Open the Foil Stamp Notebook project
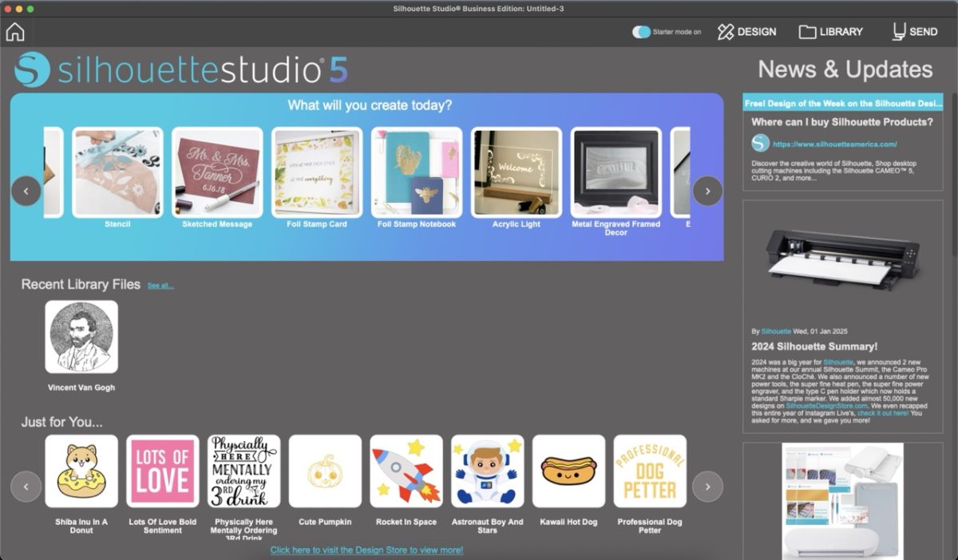 point(417,172)
